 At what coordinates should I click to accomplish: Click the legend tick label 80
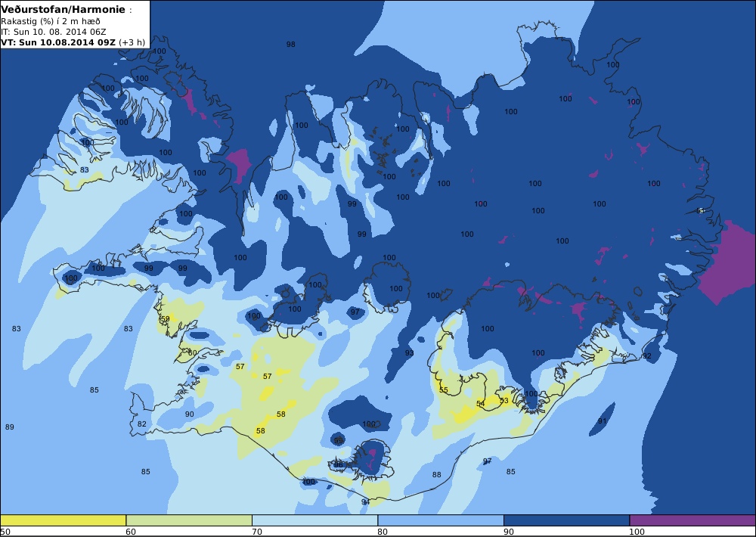tap(383, 532)
